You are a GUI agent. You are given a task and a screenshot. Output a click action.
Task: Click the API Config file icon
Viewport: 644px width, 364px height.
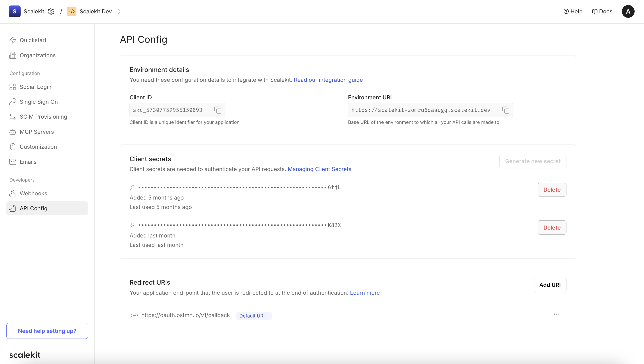(x=13, y=208)
